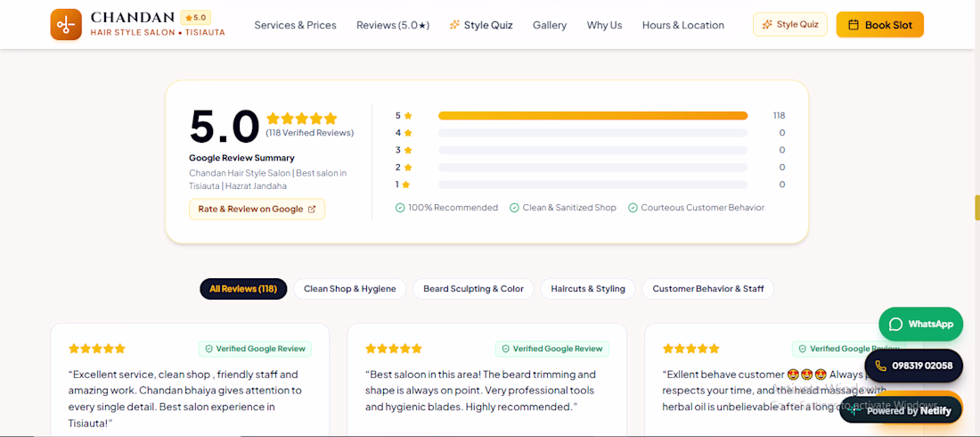Click the Verified Google Review shield on first card
Image resolution: width=980 pixels, height=437 pixels.
coord(208,349)
